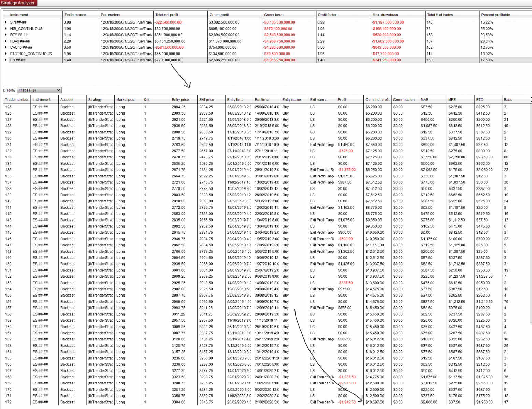Click the scroll arrow beside the Bars column
The image size is (532, 409).
pyautogui.click(x=530, y=99)
